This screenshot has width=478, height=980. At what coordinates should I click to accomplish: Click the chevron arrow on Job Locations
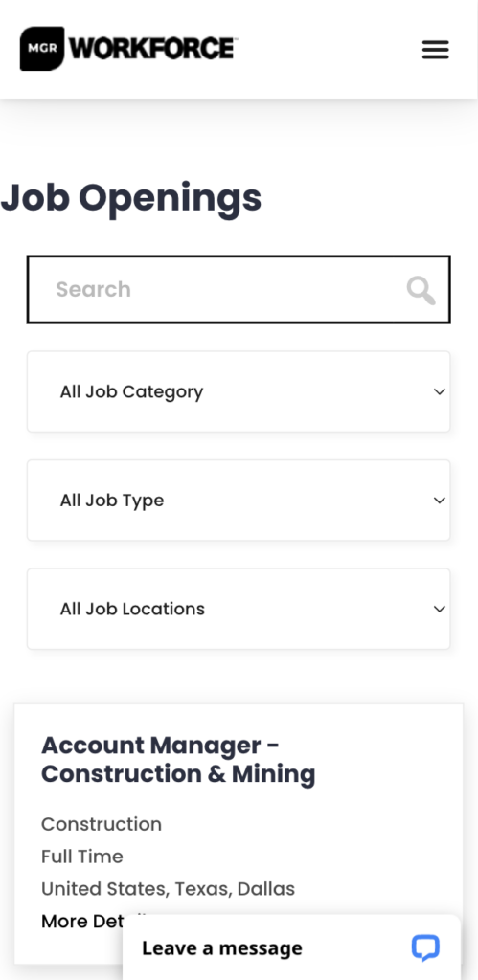click(440, 609)
